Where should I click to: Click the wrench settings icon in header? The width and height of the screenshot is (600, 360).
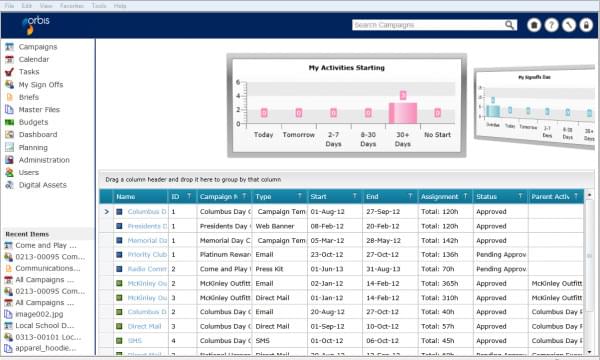(x=569, y=25)
